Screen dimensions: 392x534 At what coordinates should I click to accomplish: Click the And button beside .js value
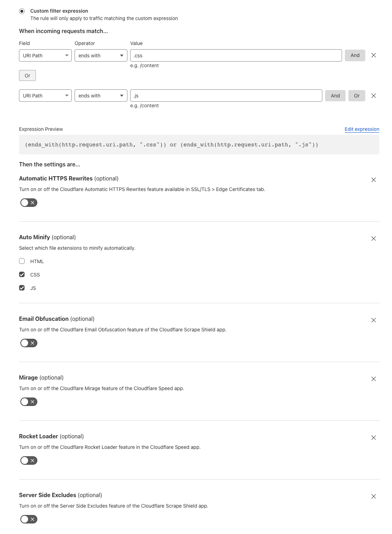[335, 96]
